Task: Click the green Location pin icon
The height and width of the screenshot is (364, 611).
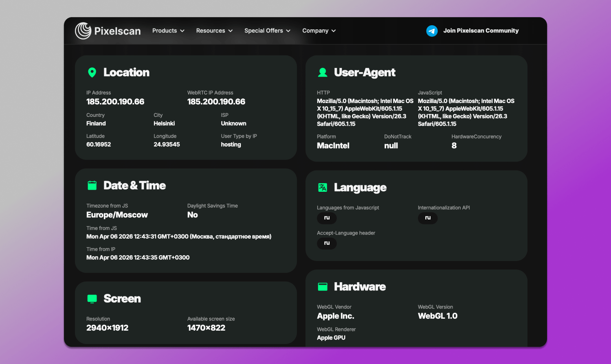Action: (x=92, y=72)
